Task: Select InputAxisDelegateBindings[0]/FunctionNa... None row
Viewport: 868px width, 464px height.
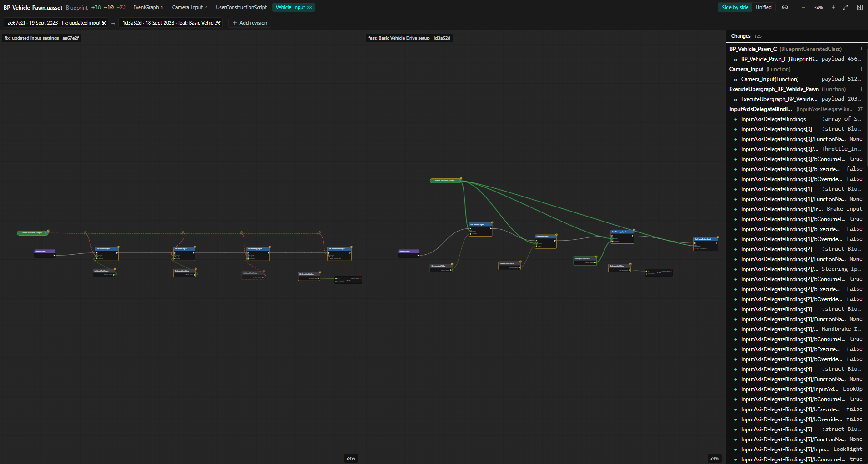Action: [x=796, y=139]
